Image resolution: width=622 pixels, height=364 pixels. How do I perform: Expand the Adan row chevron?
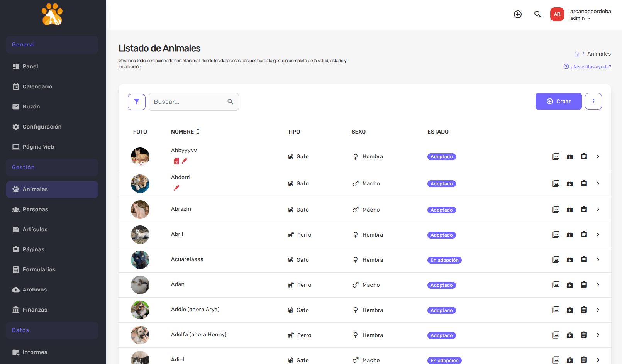(598, 285)
